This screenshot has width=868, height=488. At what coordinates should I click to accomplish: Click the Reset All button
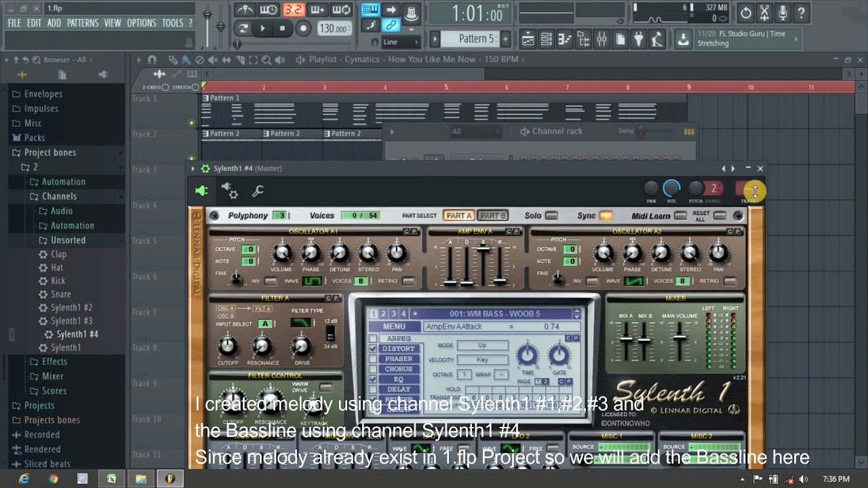click(x=719, y=216)
